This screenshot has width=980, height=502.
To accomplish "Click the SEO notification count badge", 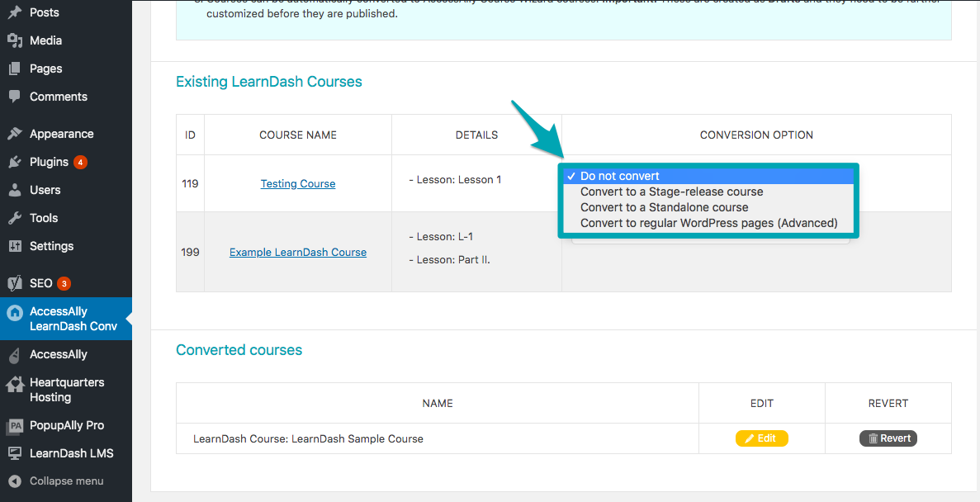I will 64,284.
